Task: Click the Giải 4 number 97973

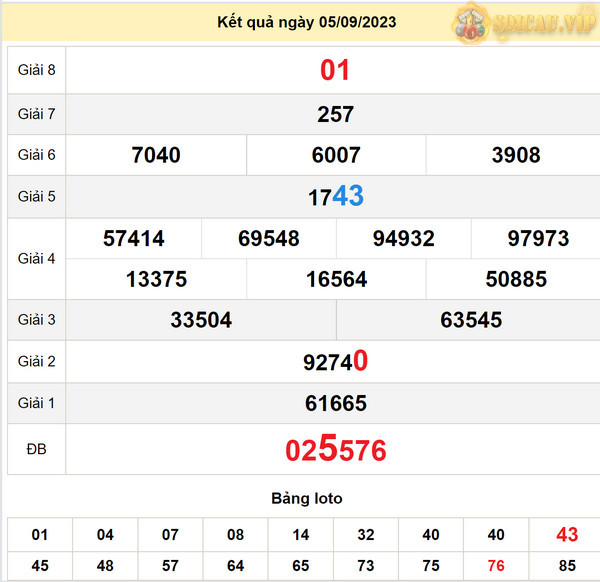Action: pos(538,238)
